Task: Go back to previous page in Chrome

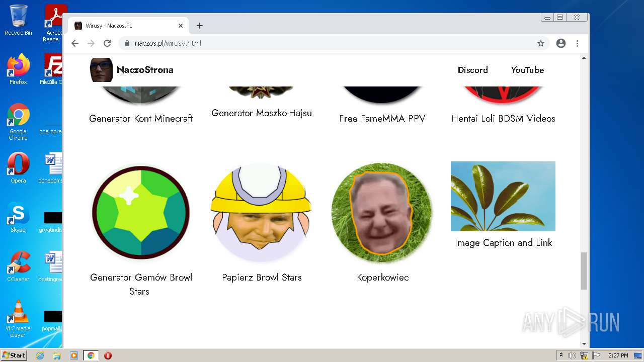Action: pos(75,43)
